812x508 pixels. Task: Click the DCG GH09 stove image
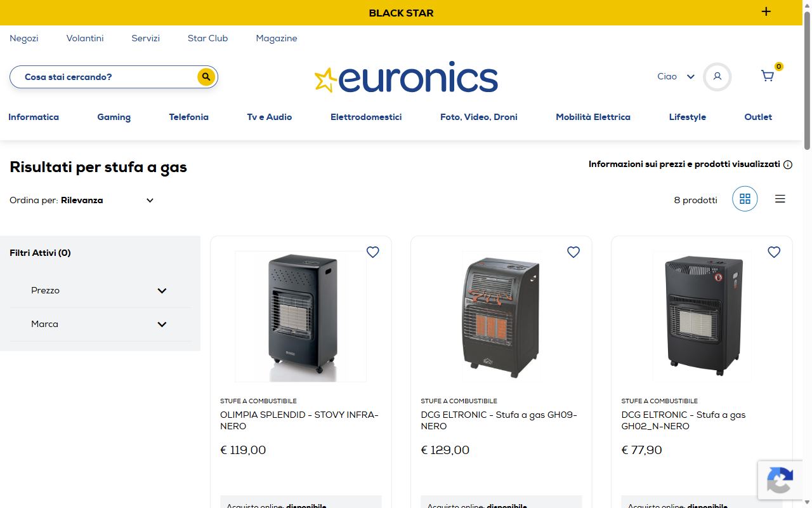tap(501, 316)
